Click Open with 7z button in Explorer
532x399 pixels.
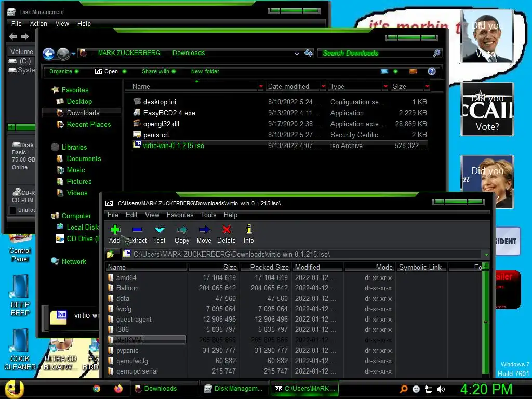point(107,71)
